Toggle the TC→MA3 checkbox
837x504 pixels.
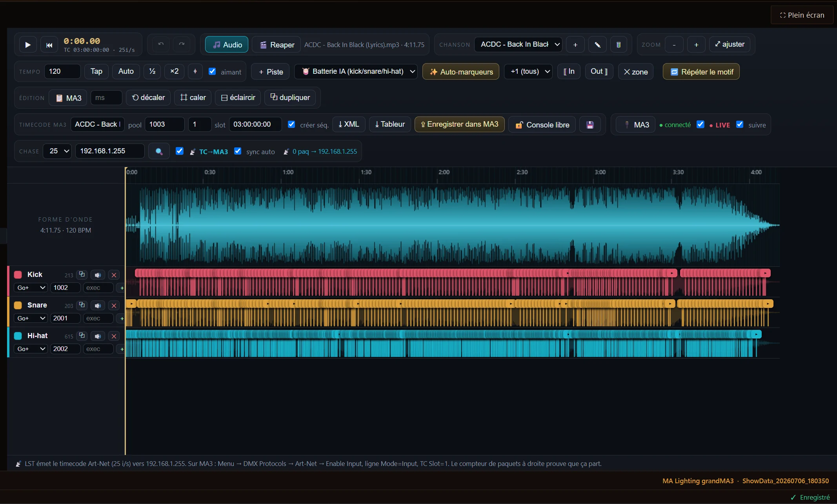(180, 151)
